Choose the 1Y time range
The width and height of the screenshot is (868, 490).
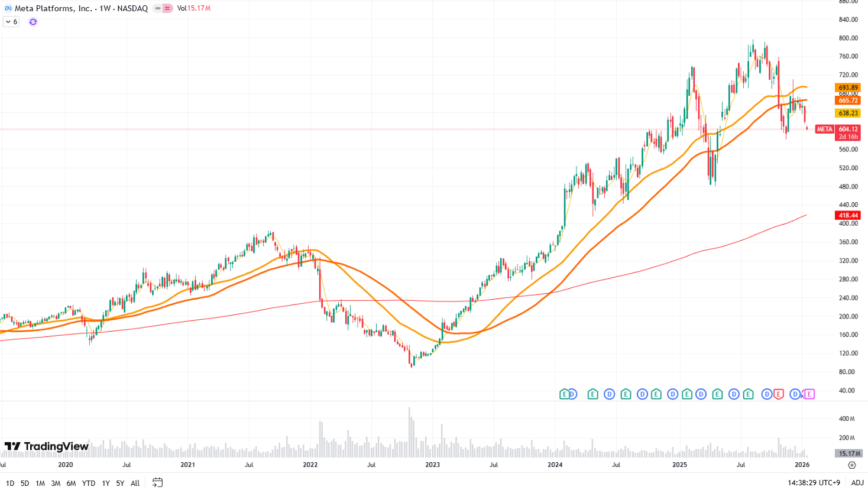pos(106,483)
